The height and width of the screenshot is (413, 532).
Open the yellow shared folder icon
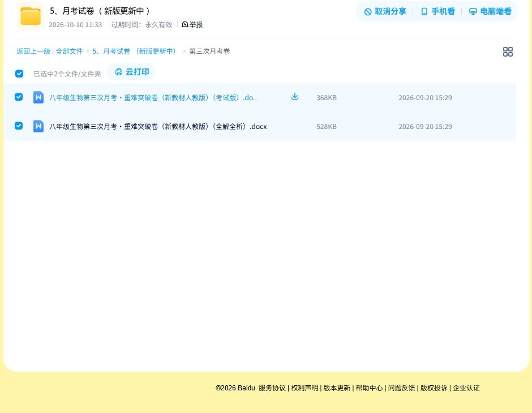pos(31,16)
